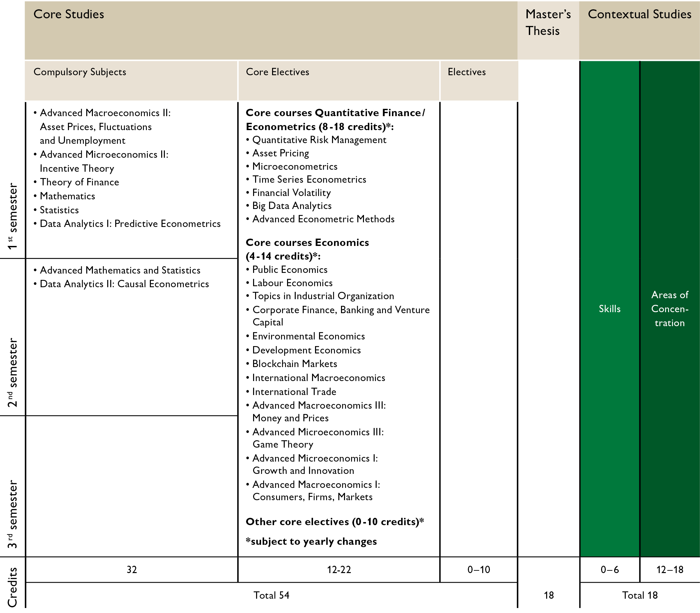This screenshot has width=700, height=613.
Task: Click the Environmental Economics entry
Action: click(x=308, y=336)
